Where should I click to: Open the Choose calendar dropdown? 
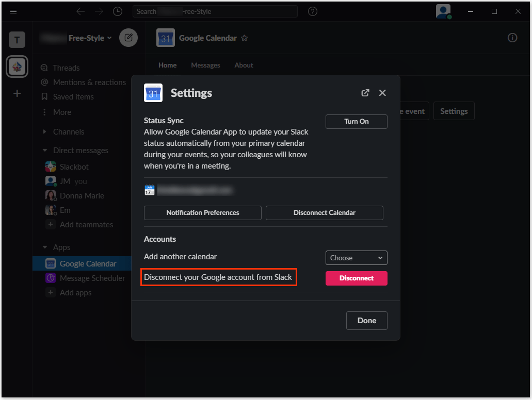point(356,258)
